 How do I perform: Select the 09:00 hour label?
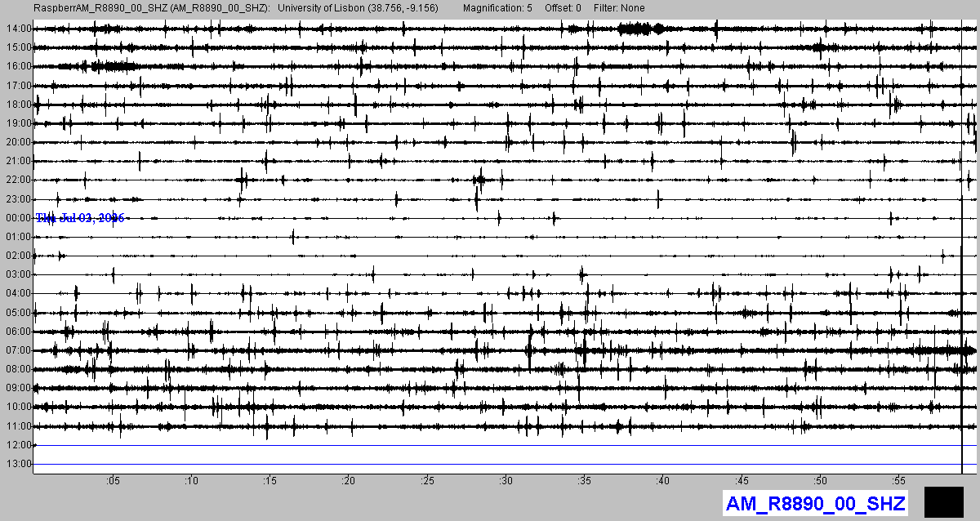[18, 388]
